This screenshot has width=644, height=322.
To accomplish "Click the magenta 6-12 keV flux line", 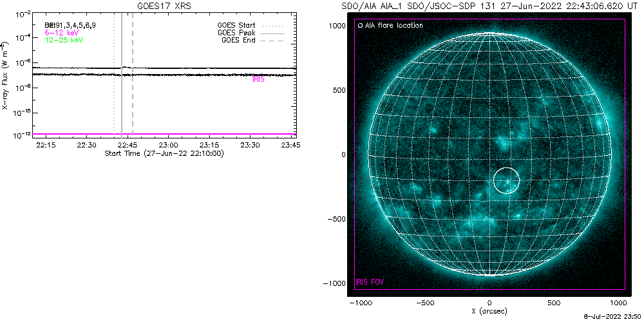I will [x=164, y=134].
